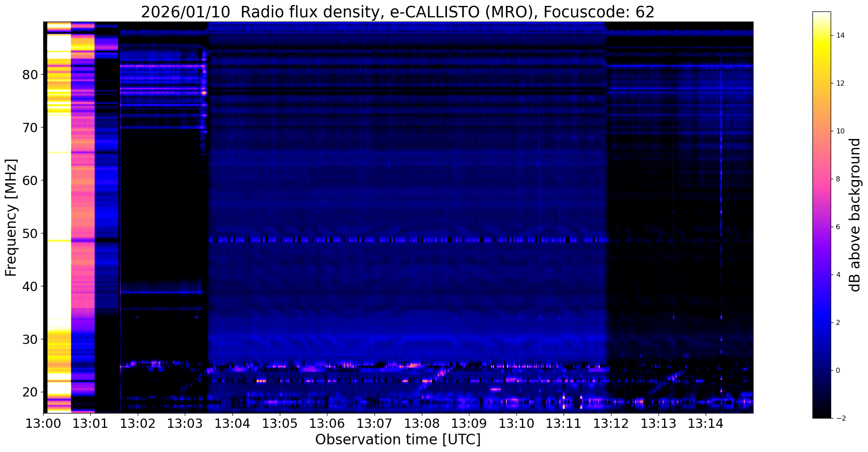Click the 13:09 time tick label
868x452 pixels.
469,423
